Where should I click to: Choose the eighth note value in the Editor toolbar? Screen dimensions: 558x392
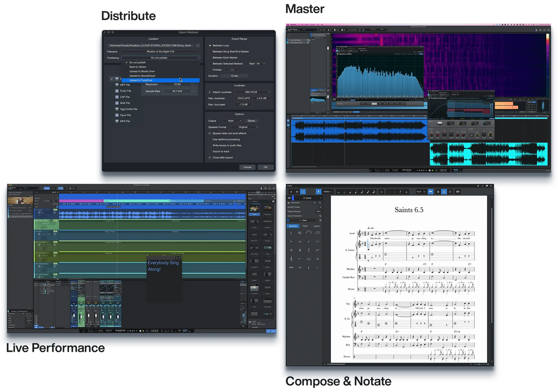click(356, 192)
